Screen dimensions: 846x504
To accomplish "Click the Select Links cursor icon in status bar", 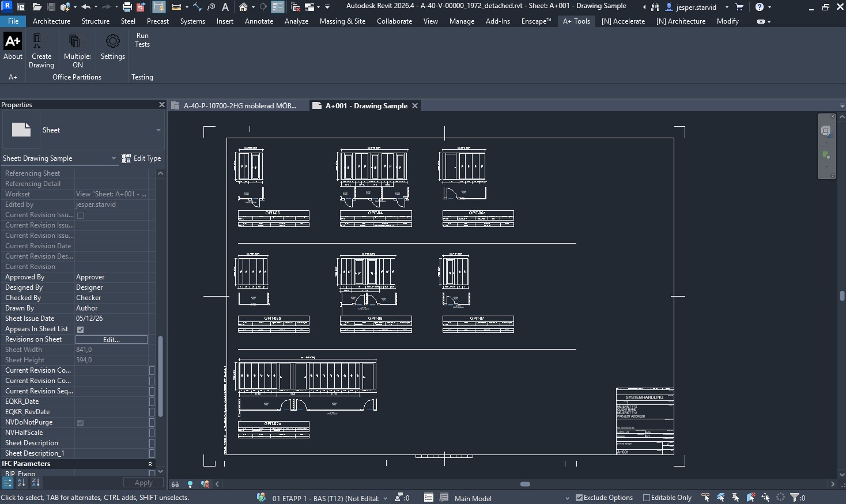I will tap(705, 497).
